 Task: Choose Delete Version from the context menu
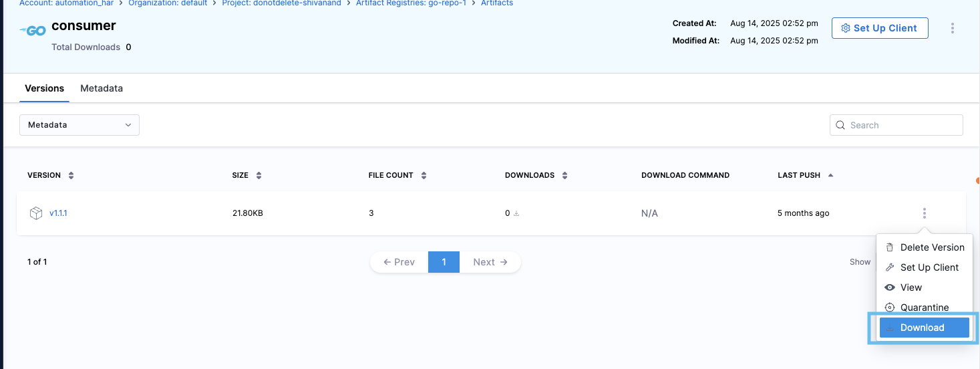931,247
